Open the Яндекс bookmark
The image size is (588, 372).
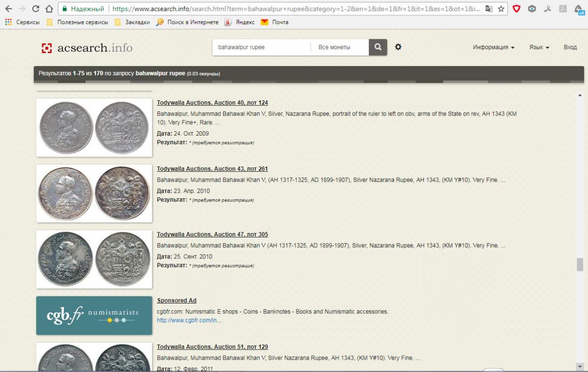240,22
